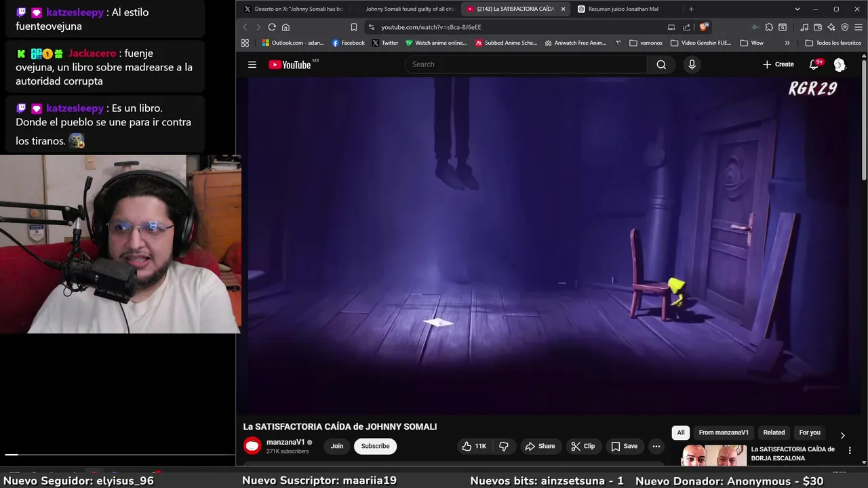
Task: Bookmark this page icon in address bar
Action: click(x=353, y=27)
